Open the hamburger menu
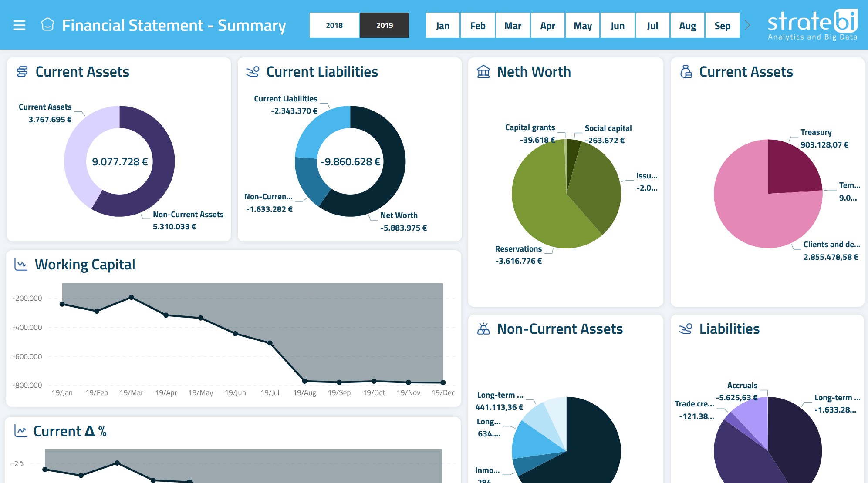Viewport: 868px width, 483px height. [19, 25]
